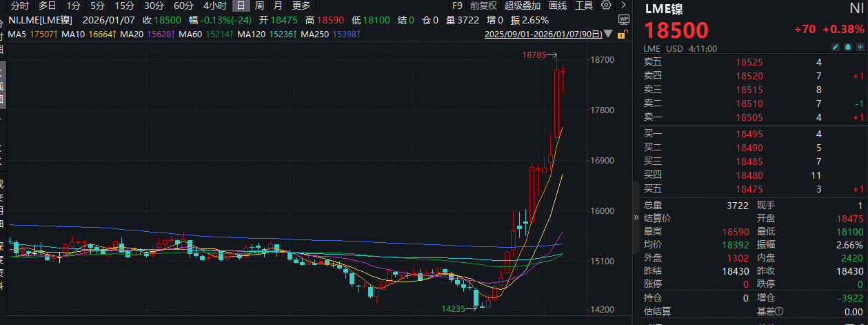This screenshot has height=325, width=868.
Task: Open the 更多 periods dropdown
Action: tap(301, 6)
